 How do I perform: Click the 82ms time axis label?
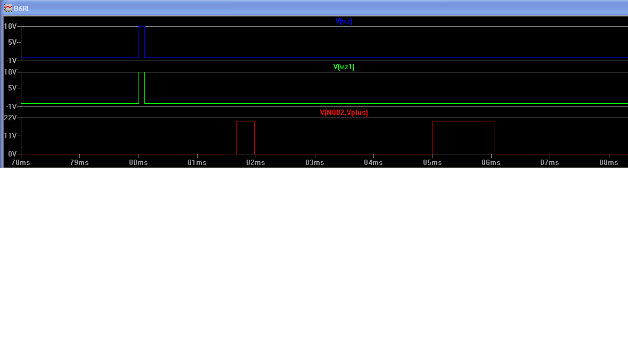(256, 162)
